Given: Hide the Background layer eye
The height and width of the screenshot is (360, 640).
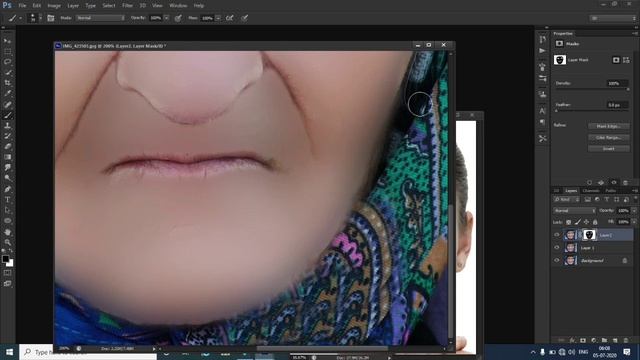Looking at the screenshot, I should click(x=557, y=260).
